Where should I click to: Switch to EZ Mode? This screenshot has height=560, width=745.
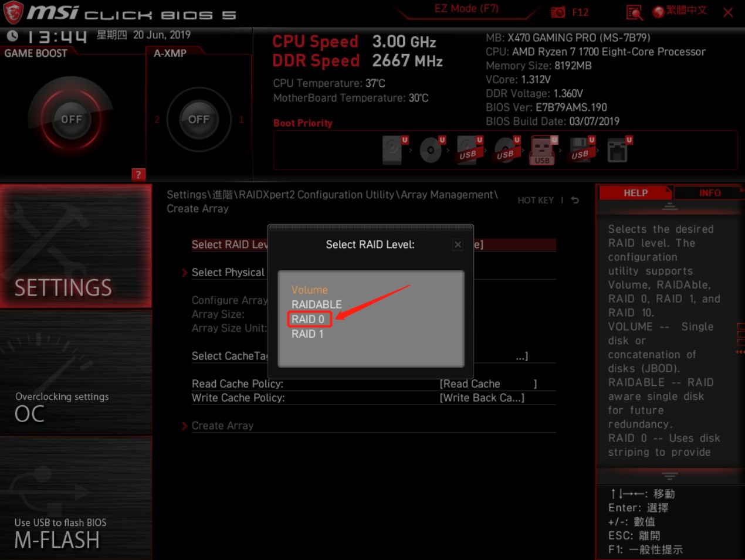pyautogui.click(x=466, y=8)
